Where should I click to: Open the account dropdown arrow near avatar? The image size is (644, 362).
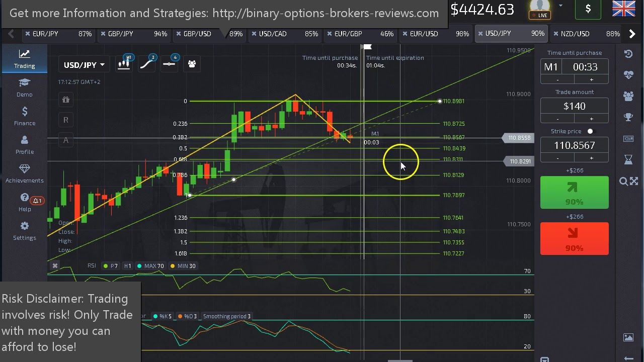pos(560,7)
